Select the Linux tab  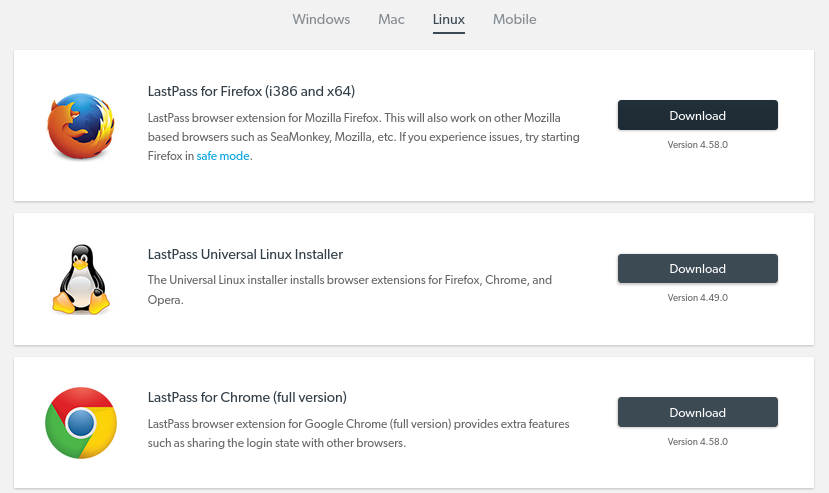(x=449, y=19)
